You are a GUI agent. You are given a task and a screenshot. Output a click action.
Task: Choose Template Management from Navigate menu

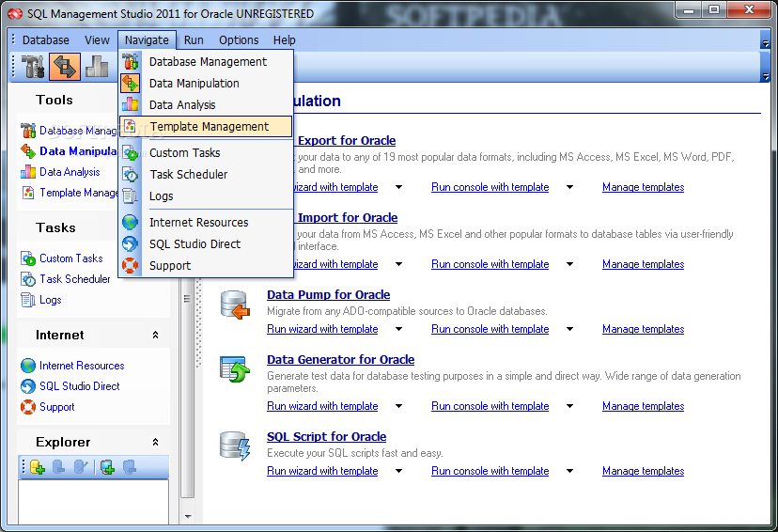(206, 127)
